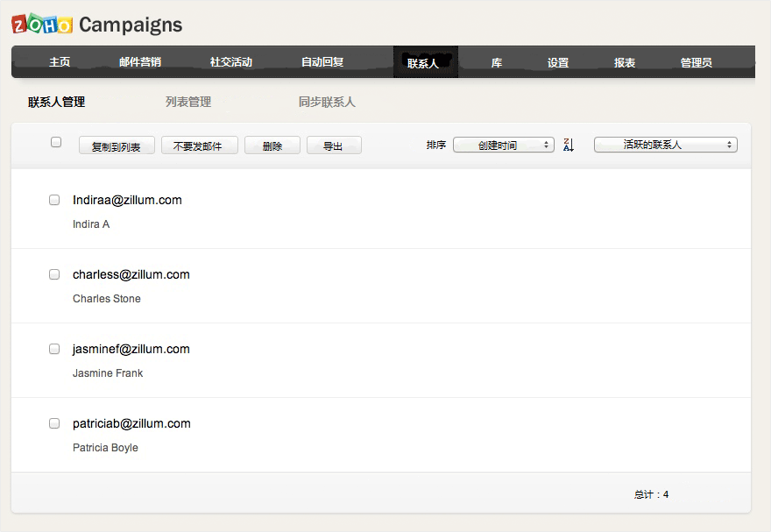The height and width of the screenshot is (532, 771).
Task: Select the charless@zillum.com contact checkbox
Action: coord(54,274)
